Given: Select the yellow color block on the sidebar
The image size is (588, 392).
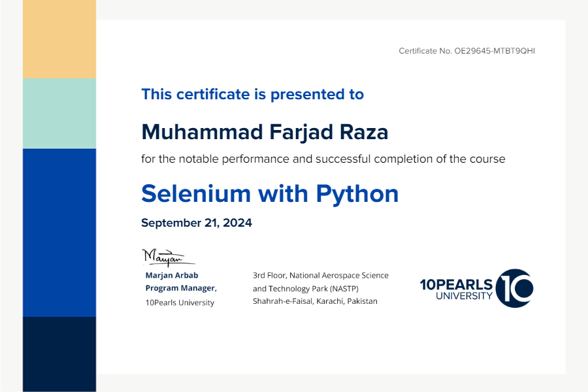Looking at the screenshot, I should click(59, 39).
